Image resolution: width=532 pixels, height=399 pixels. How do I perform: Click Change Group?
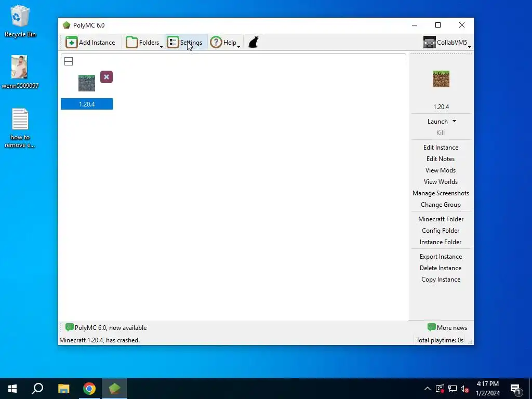(x=441, y=205)
